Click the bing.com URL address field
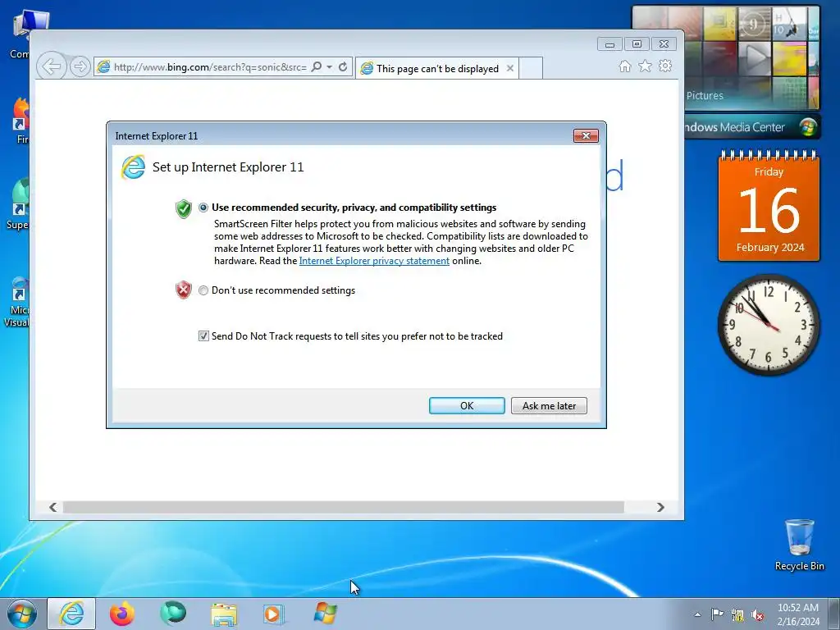 (x=209, y=67)
